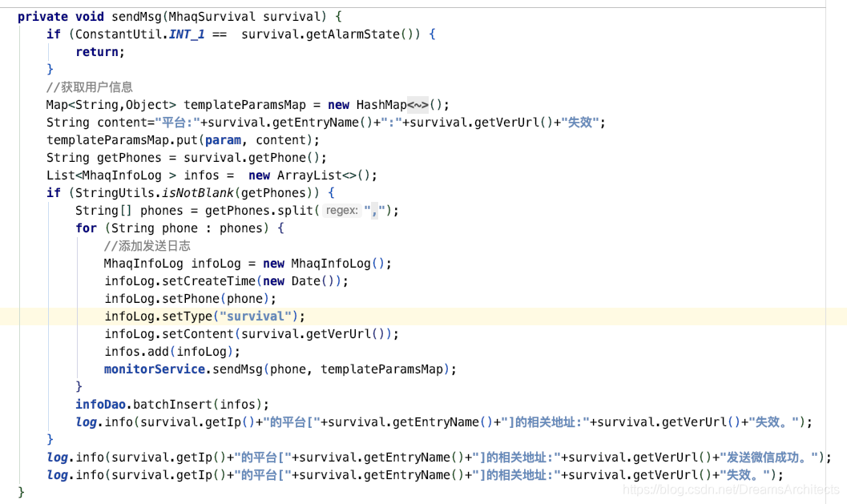Click the "regex:" parameter hint in split call
Viewport: 847px width, 504px height.
pyautogui.click(x=342, y=211)
